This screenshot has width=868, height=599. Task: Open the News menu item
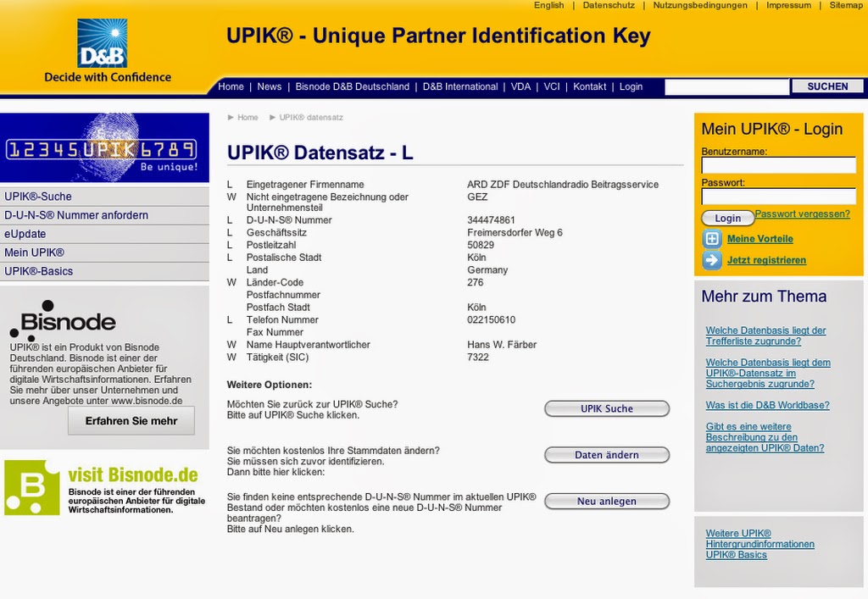pos(269,86)
